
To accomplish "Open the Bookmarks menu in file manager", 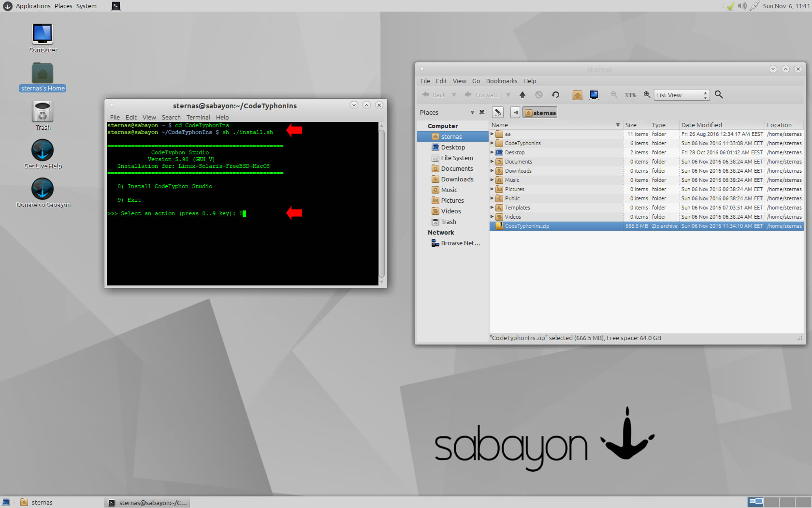I will (501, 81).
